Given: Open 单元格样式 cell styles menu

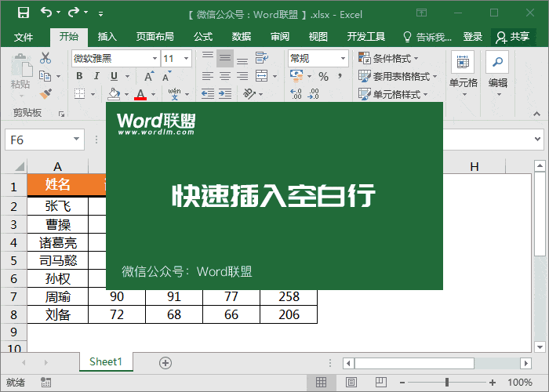Looking at the screenshot, I should (393, 94).
